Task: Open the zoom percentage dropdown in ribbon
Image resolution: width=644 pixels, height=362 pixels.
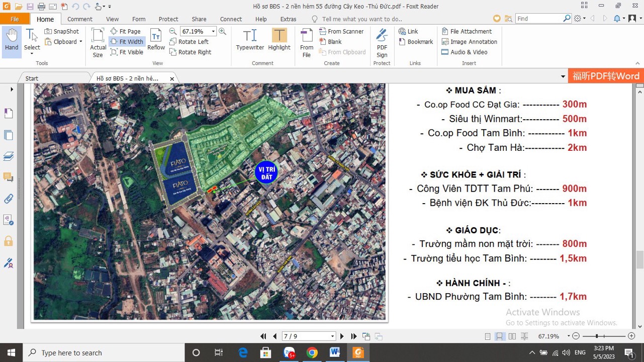Action: 213,31
